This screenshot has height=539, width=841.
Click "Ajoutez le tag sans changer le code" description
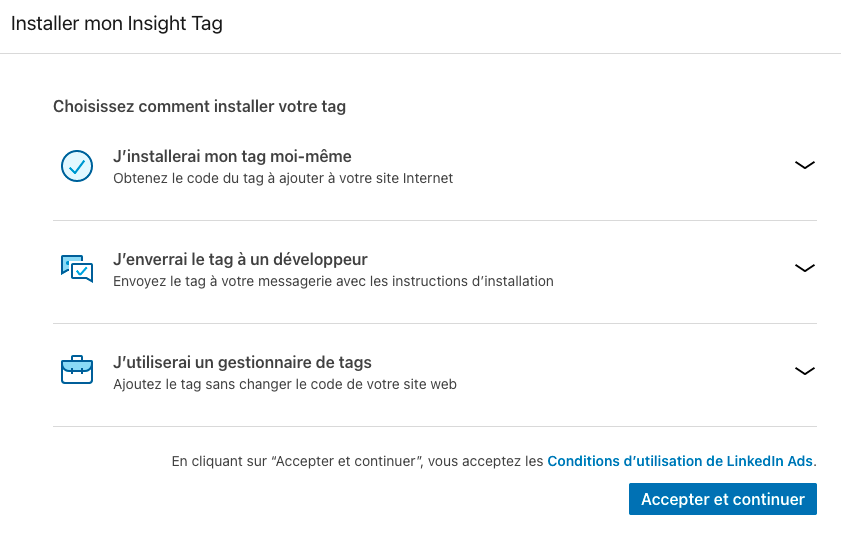click(x=285, y=385)
